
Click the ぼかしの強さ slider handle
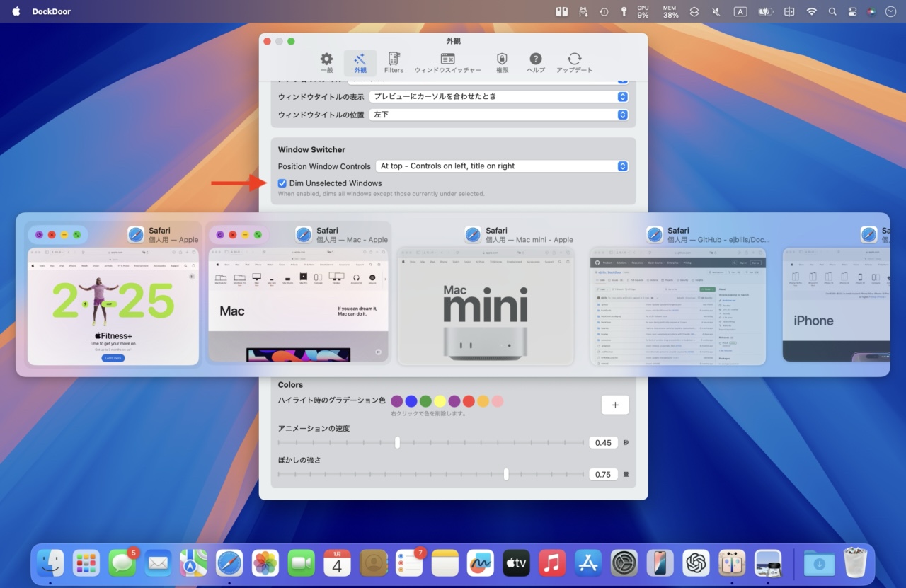506,474
